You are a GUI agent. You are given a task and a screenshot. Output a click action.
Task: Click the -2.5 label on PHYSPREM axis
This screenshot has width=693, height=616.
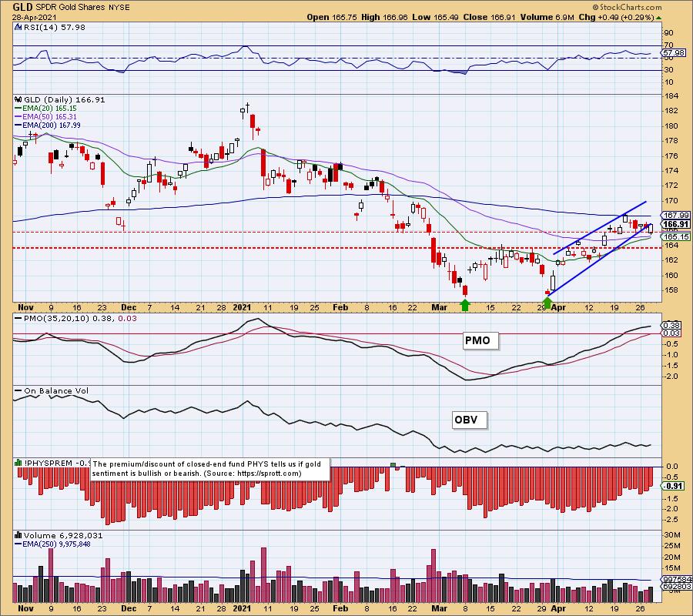671,519
